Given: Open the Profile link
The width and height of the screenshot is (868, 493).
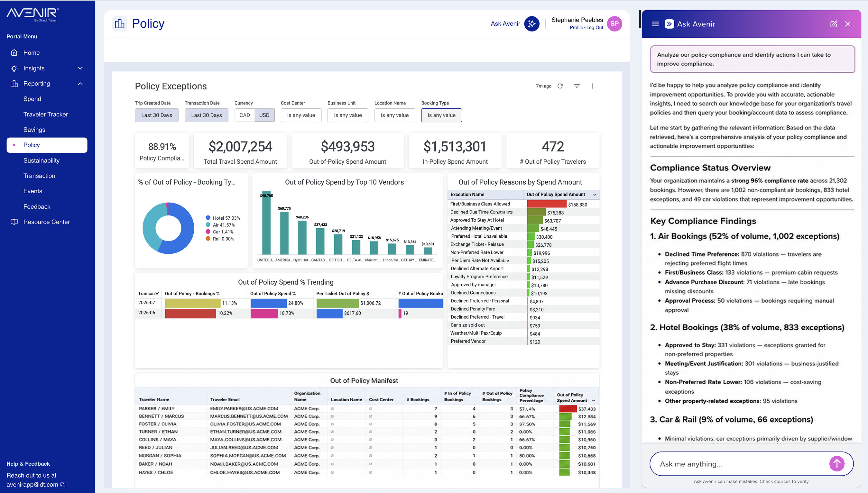Looking at the screenshot, I should (x=576, y=28).
